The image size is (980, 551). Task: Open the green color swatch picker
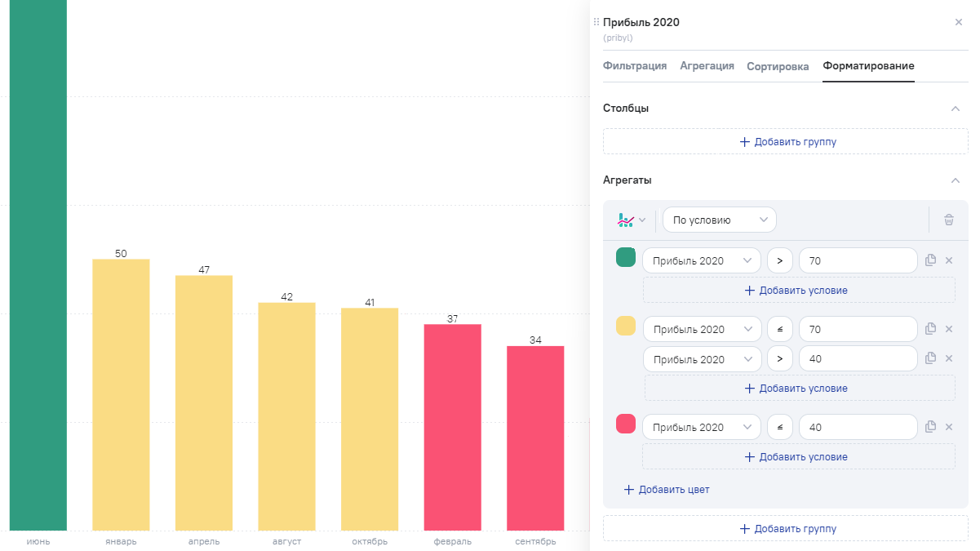click(626, 258)
